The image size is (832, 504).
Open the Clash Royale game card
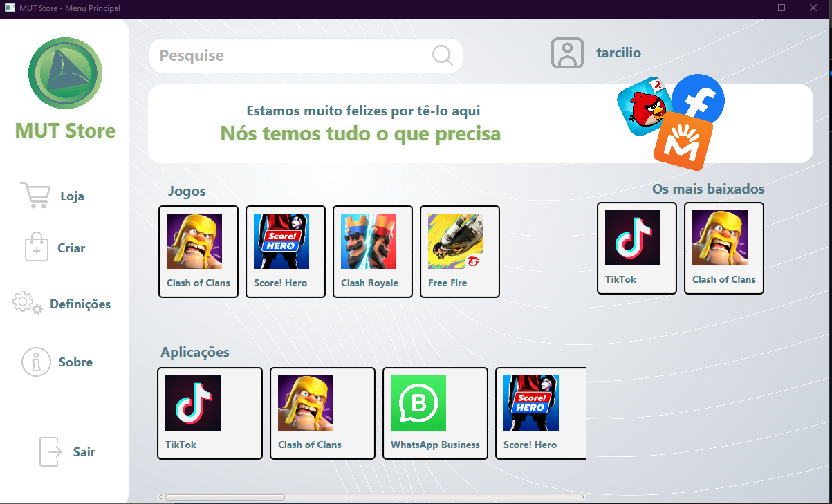pos(373,252)
